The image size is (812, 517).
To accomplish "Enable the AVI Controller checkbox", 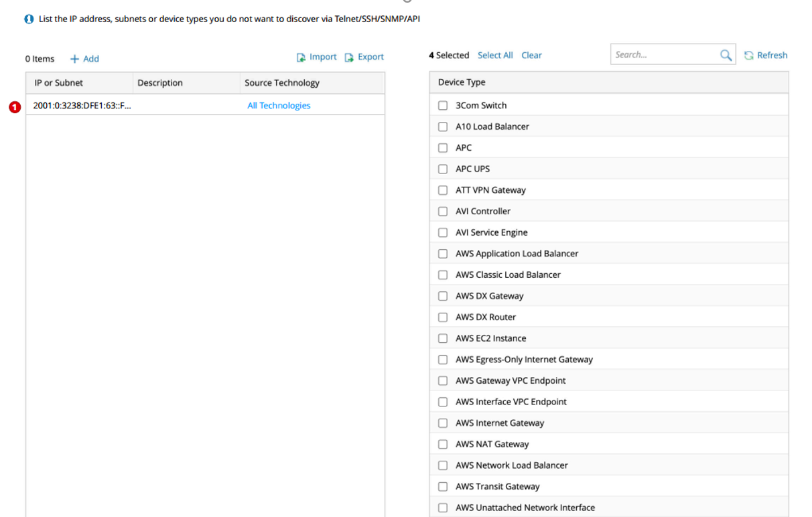I will 443,211.
